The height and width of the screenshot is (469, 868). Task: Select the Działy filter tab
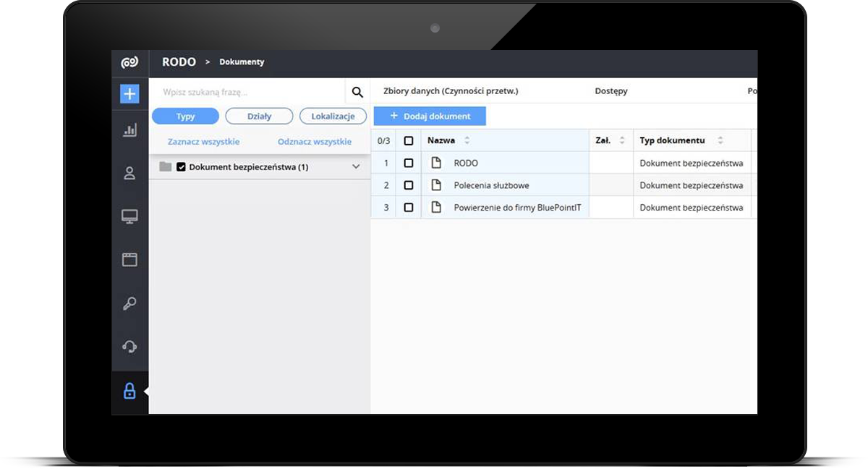click(x=259, y=117)
